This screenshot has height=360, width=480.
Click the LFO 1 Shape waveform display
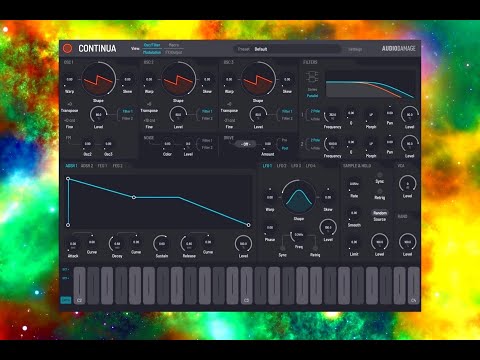point(299,197)
